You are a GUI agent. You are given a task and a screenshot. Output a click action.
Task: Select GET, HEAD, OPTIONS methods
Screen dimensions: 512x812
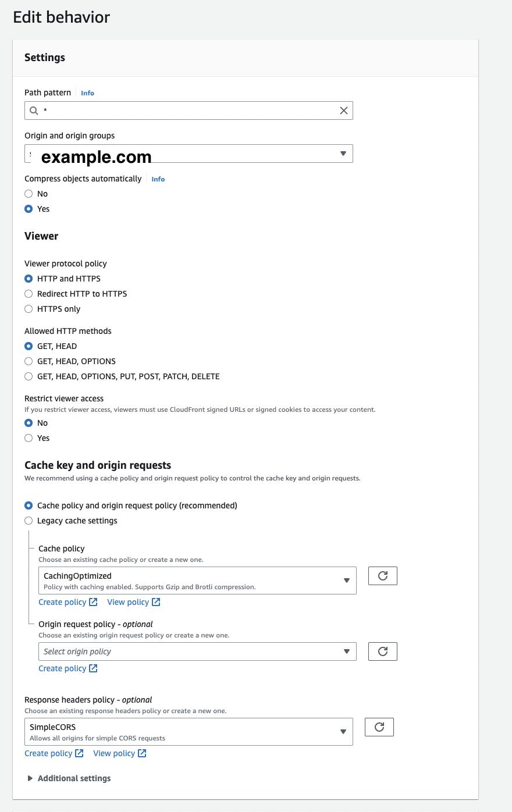[29, 361]
